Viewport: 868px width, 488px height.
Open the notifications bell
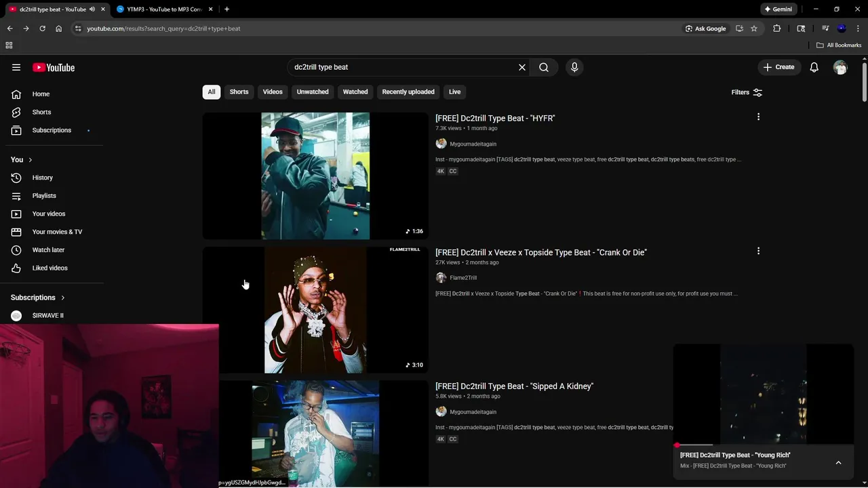[x=814, y=67]
